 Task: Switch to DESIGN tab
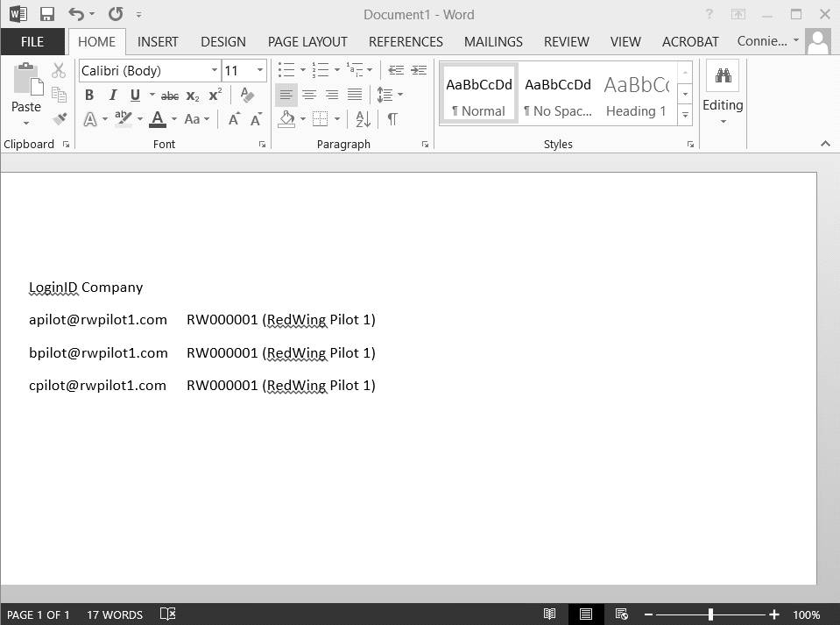223,42
